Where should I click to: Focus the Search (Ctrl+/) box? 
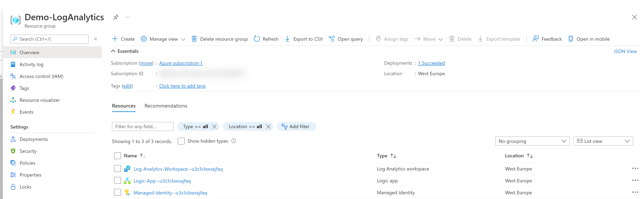(x=49, y=39)
